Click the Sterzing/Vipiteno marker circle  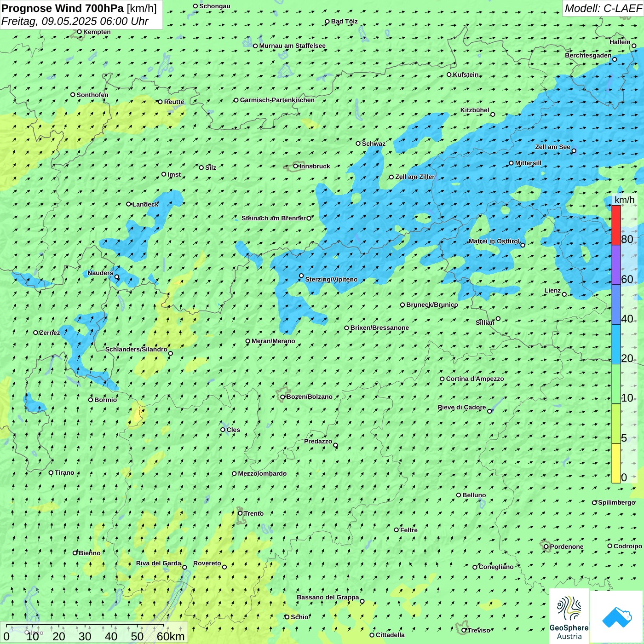pyautogui.click(x=301, y=276)
